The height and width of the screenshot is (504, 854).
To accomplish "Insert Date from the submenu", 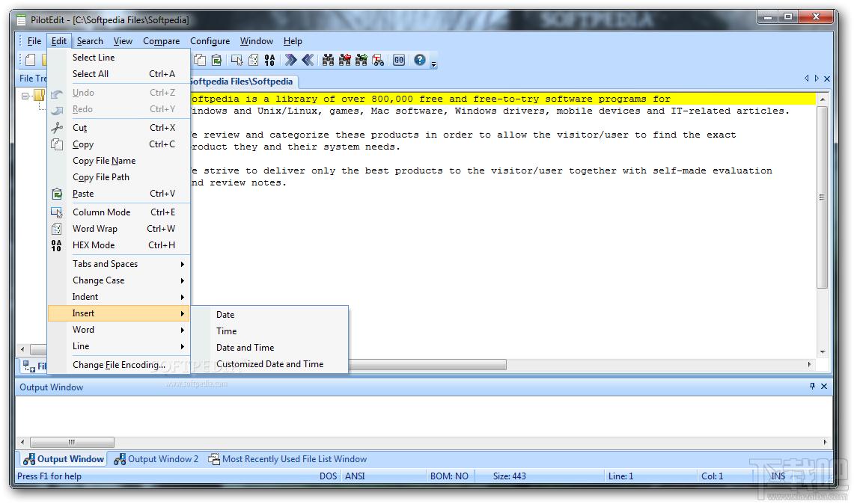I will [x=269, y=315].
